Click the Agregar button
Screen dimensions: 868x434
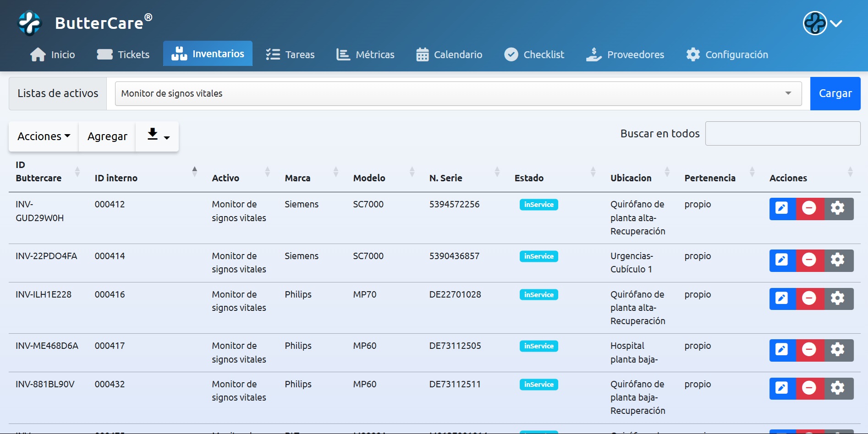[107, 136]
